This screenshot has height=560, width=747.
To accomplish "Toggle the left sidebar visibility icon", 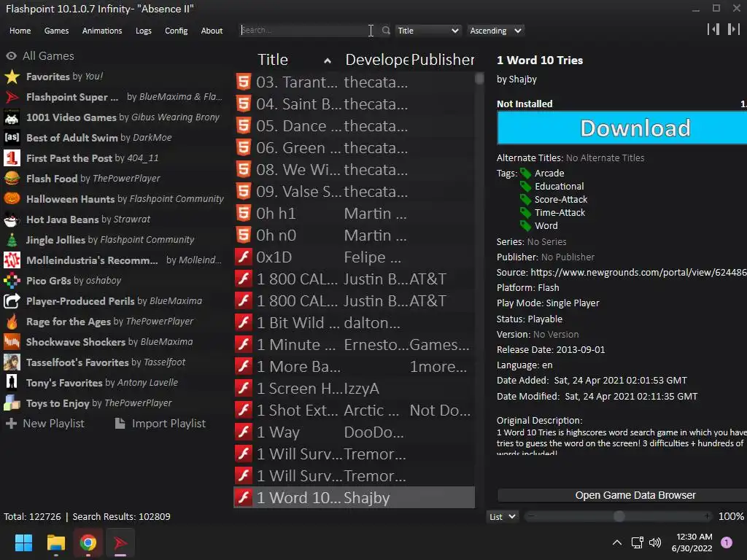I will point(713,29).
